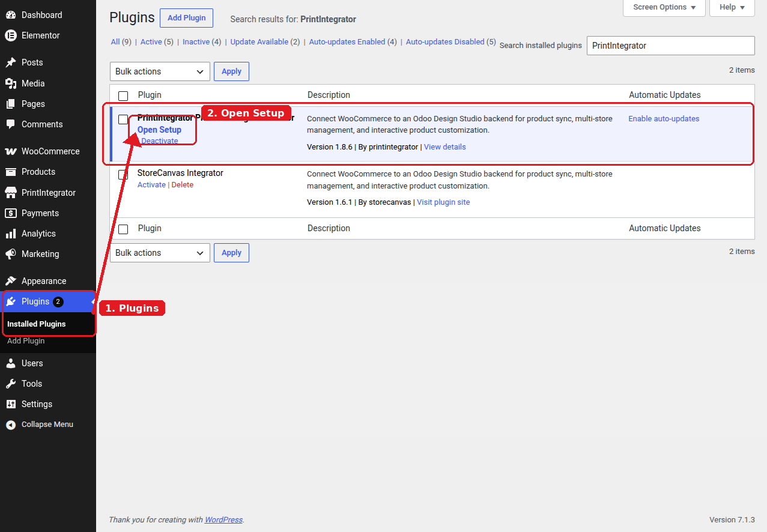The image size is (767, 532).
Task: Sort by the Plugin column header
Action: tap(150, 95)
